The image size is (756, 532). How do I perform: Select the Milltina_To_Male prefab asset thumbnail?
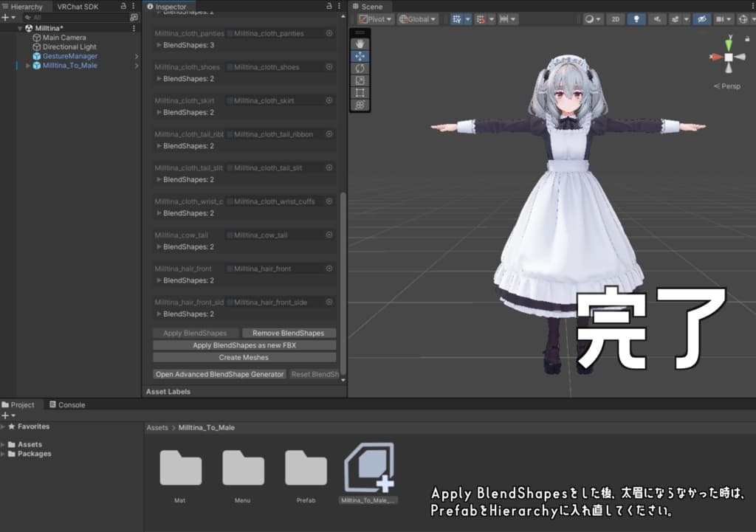(x=369, y=467)
